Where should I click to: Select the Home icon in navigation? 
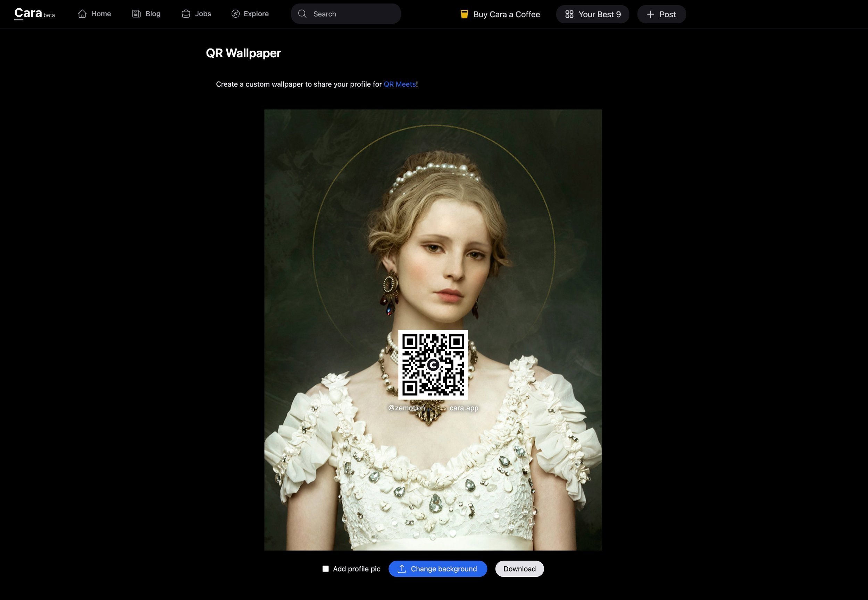click(x=82, y=14)
